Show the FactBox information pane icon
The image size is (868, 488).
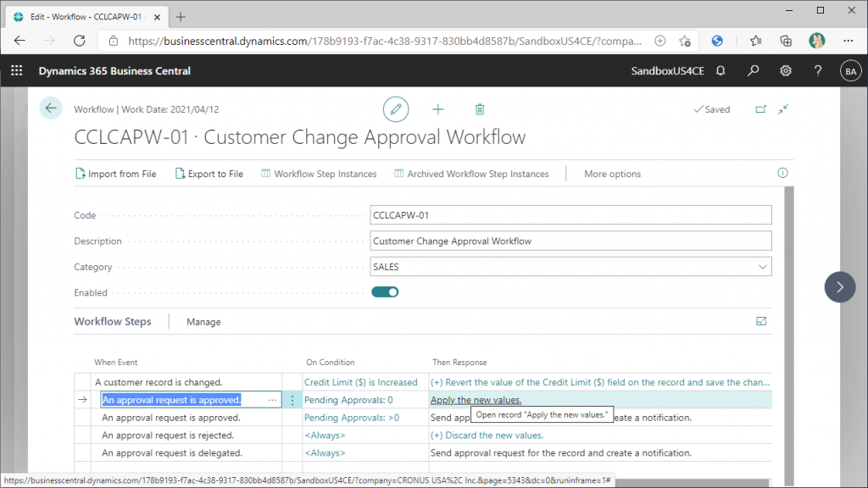(782, 173)
